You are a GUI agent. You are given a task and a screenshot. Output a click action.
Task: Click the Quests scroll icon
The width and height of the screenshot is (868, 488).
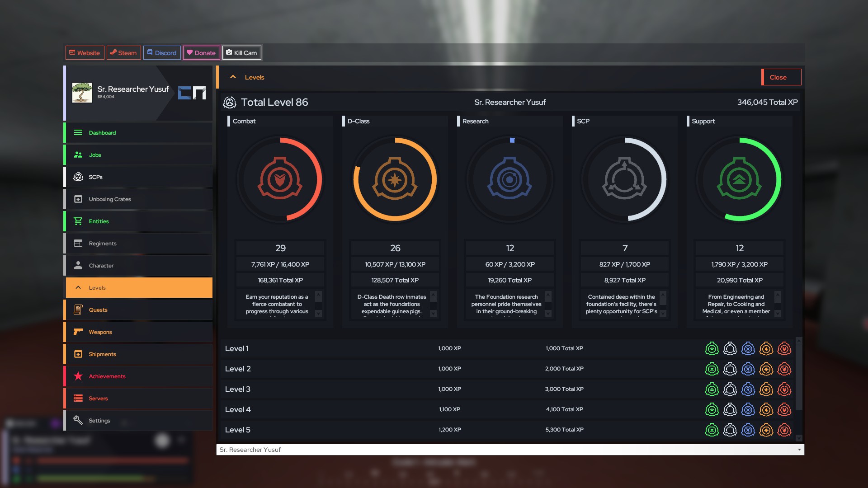click(x=78, y=310)
